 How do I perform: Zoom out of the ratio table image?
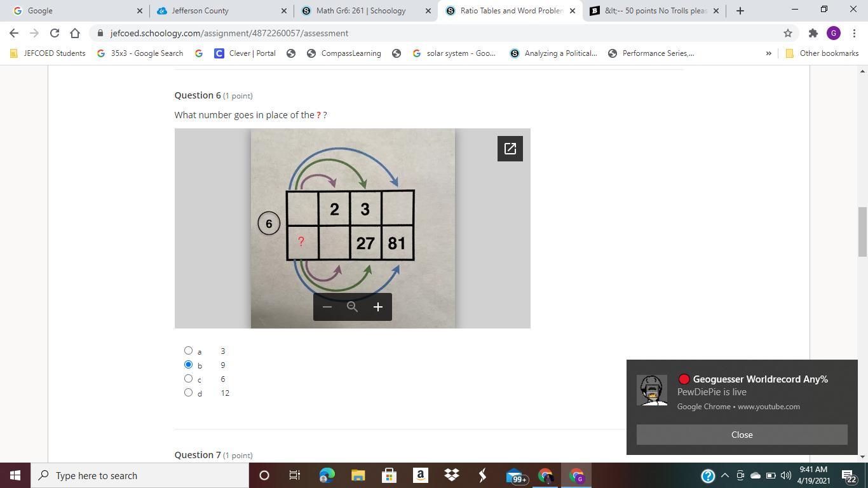click(327, 307)
